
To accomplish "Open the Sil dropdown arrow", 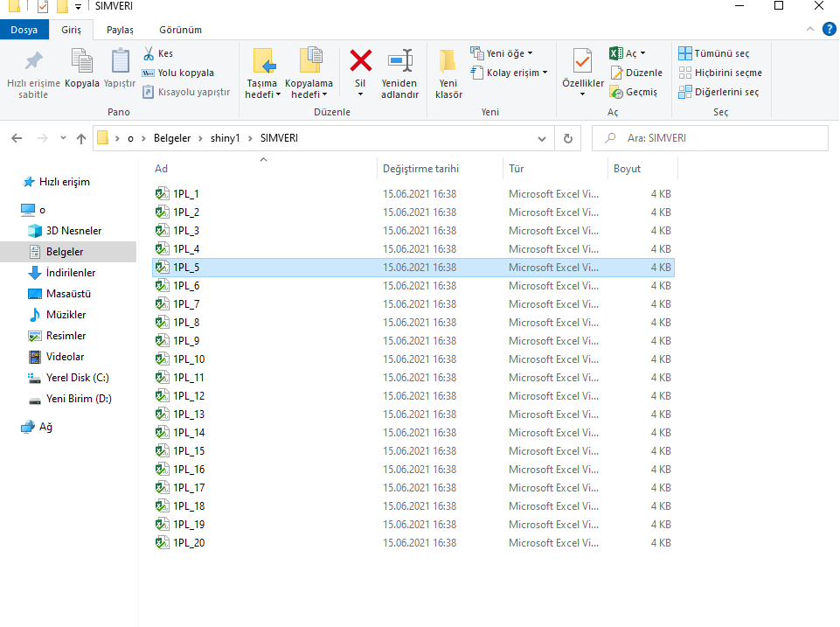I will point(360,94).
